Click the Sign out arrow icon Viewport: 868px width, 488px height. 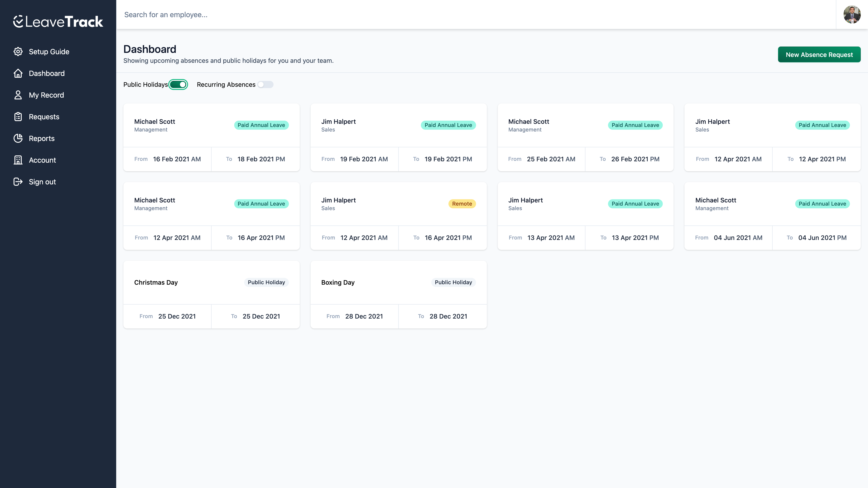tap(18, 181)
